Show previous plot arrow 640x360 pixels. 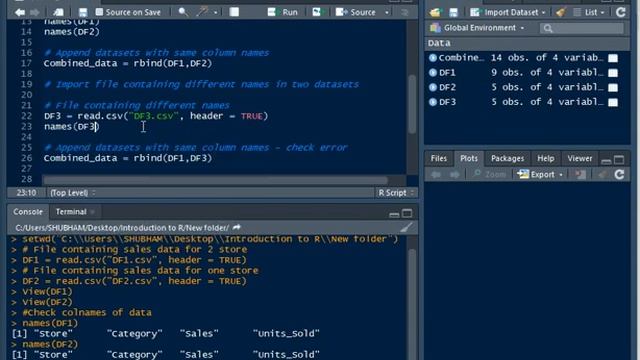(436, 175)
